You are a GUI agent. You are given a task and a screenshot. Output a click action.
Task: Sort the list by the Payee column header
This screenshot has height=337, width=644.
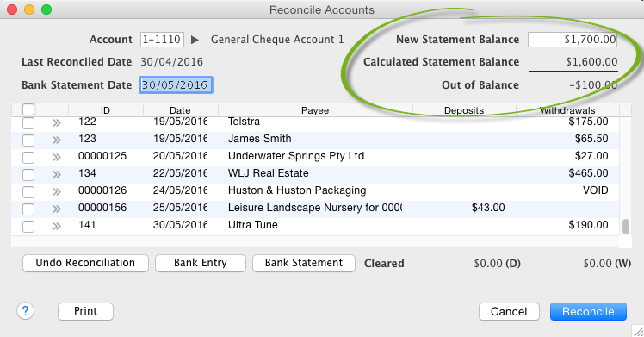pos(315,110)
